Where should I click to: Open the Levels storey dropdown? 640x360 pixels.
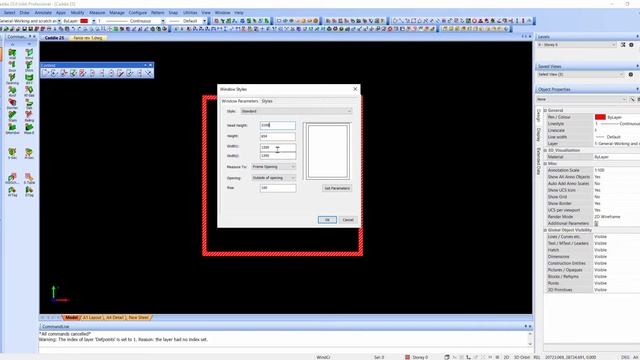click(577, 45)
